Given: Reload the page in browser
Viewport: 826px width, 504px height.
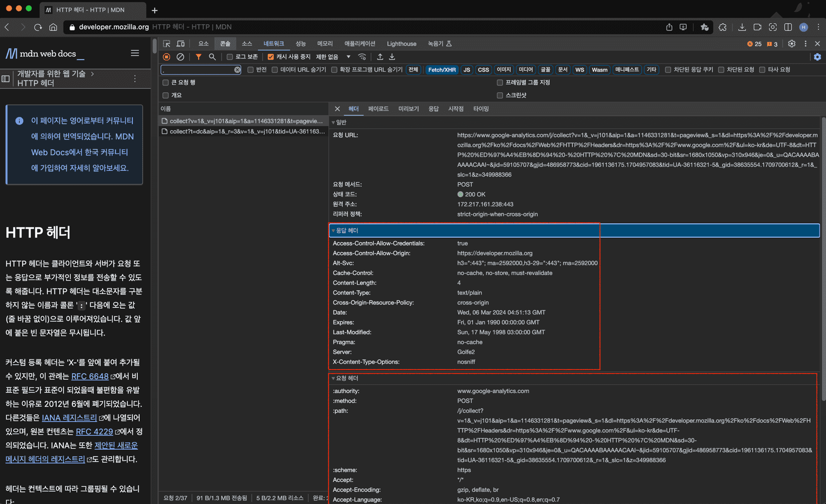Looking at the screenshot, I should [38, 27].
